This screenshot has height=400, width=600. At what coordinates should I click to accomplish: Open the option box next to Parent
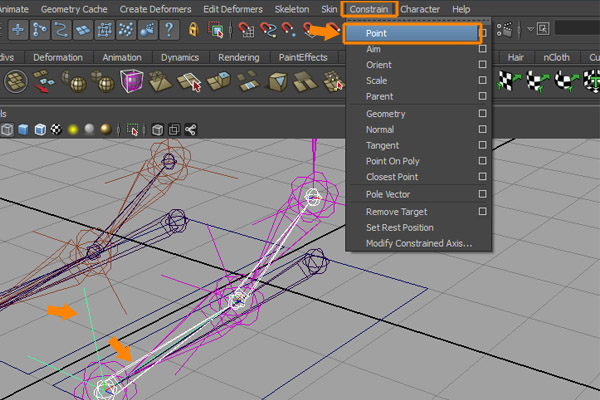pyautogui.click(x=482, y=96)
